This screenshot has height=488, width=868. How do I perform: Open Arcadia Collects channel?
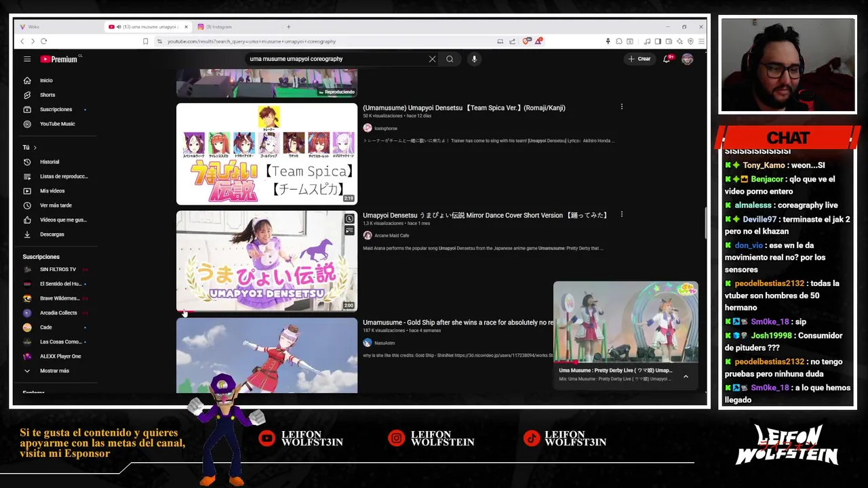click(x=58, y=313)
